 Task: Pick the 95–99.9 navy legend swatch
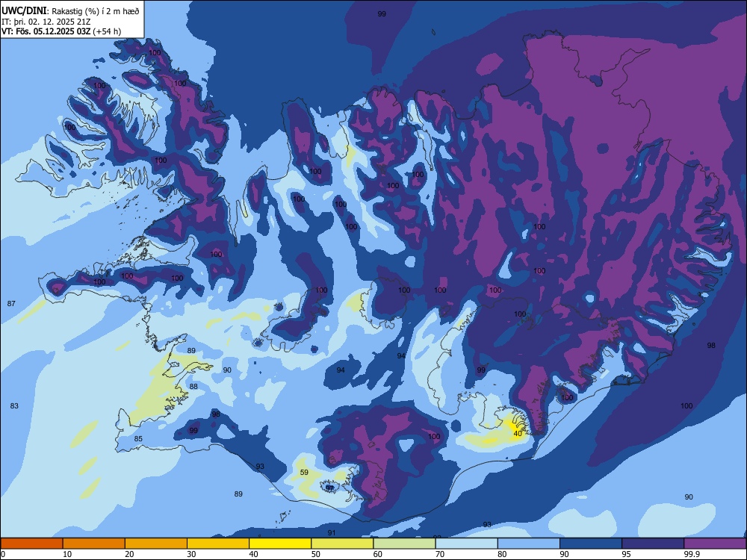coord(653,544)
